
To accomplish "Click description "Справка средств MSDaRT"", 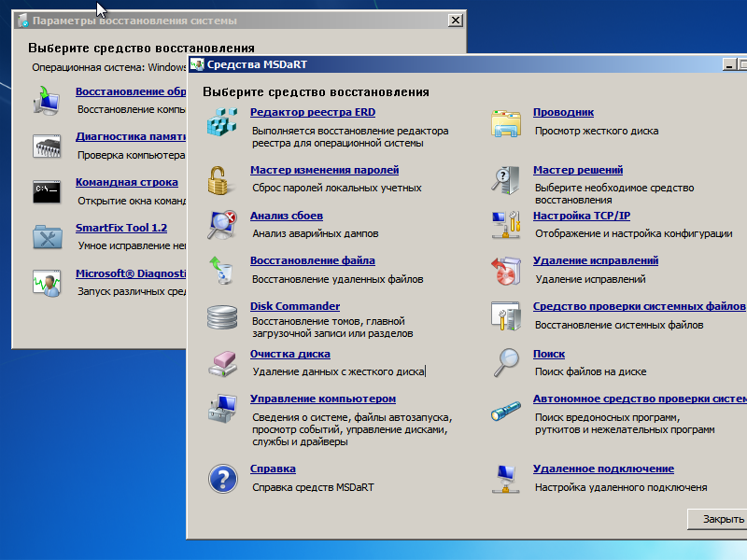I will (x=313, y=487).
